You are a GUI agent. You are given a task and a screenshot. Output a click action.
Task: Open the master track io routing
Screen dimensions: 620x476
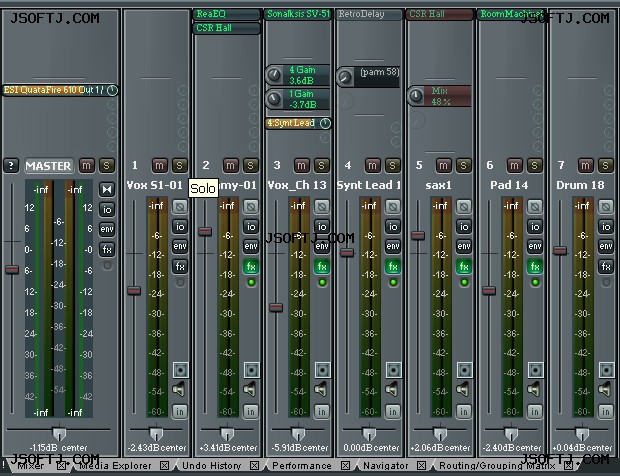point(107,210)
